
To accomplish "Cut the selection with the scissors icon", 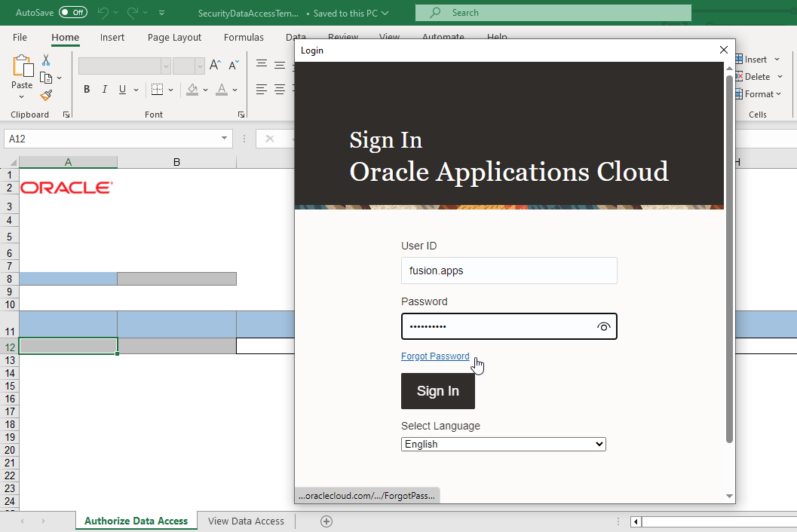I will [x=46, y=60].
